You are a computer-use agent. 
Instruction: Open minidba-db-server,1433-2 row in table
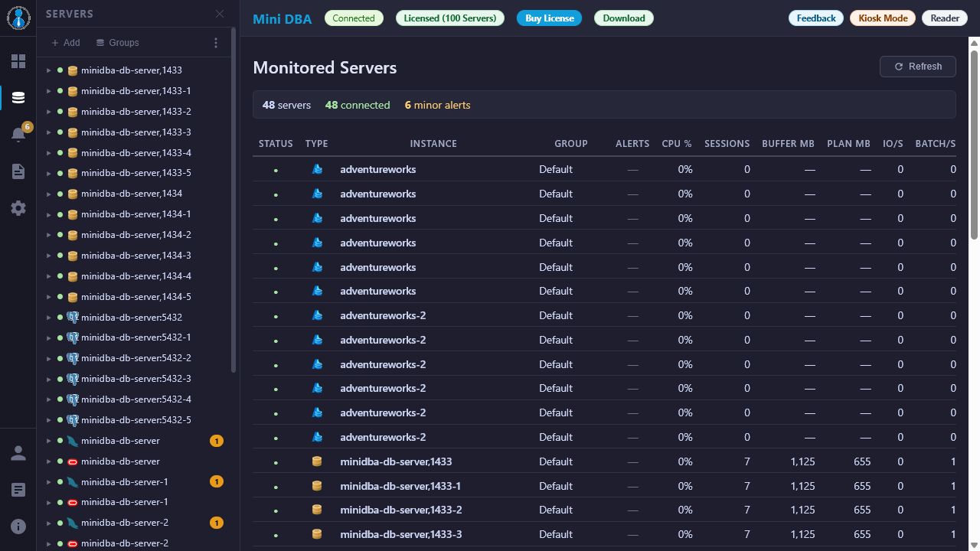point(604,510)
